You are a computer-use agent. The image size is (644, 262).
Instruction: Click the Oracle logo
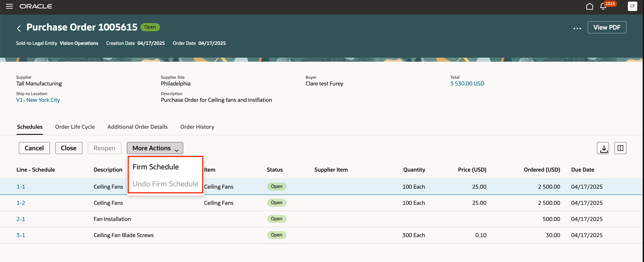point(36,7)
